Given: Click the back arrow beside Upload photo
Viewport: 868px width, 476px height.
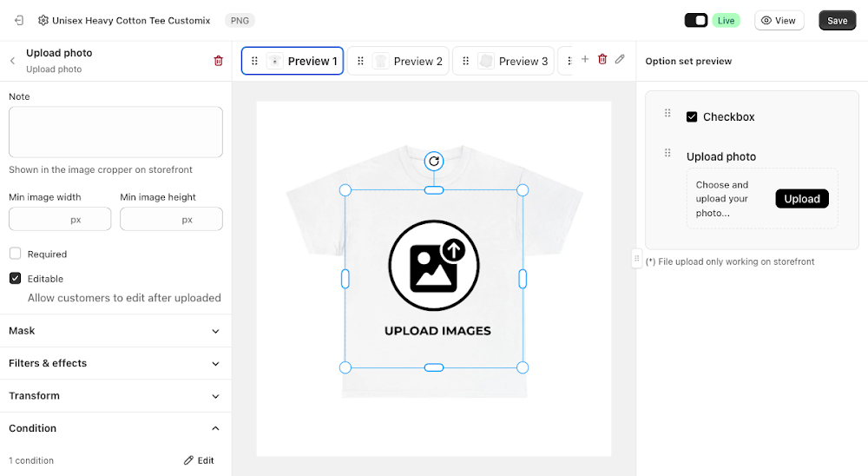Looking at the screenshot, I should 12,61.
